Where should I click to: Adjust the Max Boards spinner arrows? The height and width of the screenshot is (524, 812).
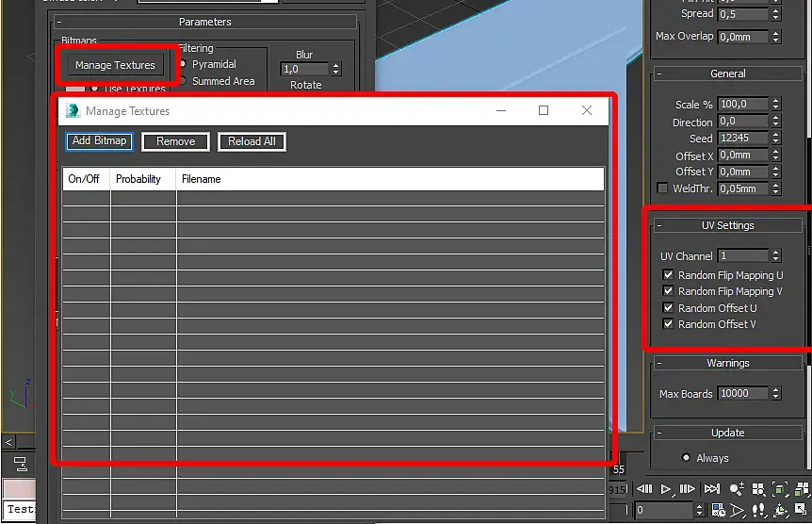tap(775, 393)
